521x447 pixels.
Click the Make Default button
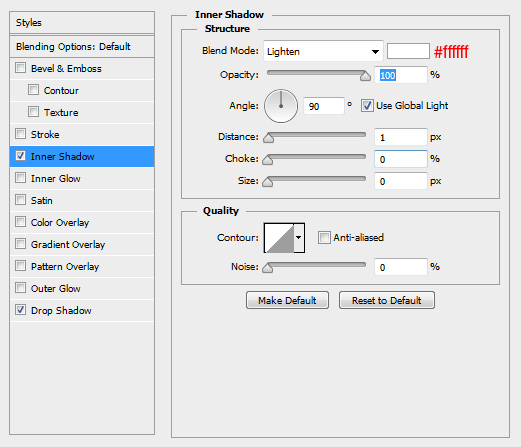[287, 300]
